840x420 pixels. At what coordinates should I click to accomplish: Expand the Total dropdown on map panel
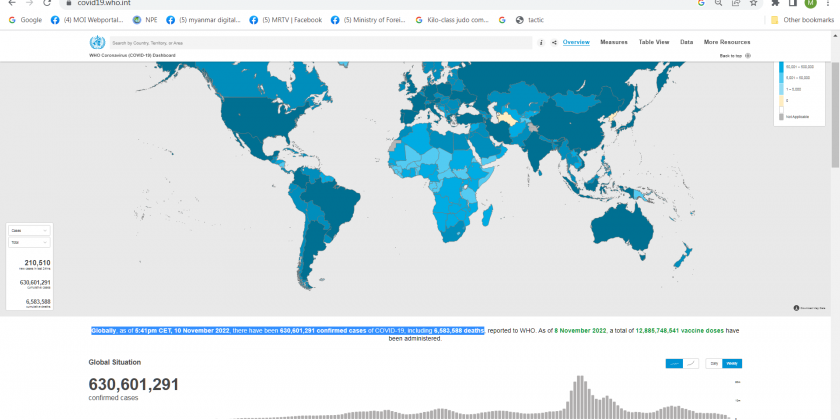(x=29, y=243)
